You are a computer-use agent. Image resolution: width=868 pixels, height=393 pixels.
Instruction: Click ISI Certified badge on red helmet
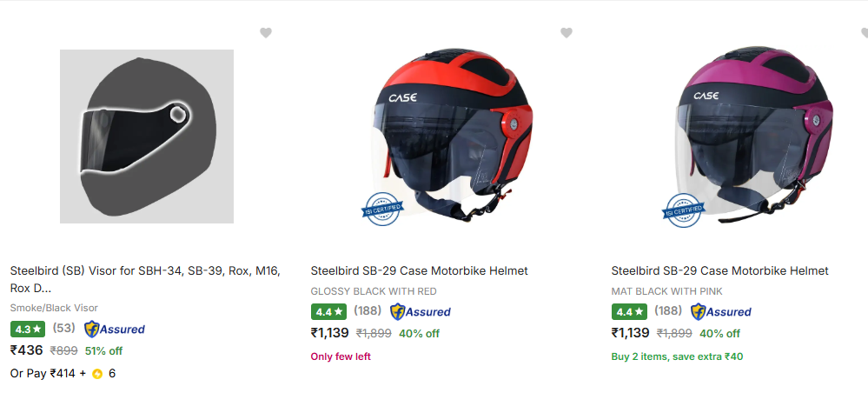tap(382, 210)
